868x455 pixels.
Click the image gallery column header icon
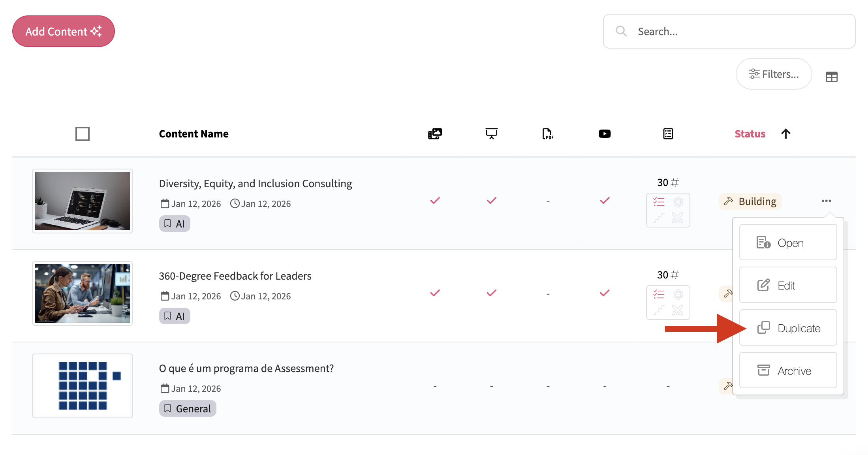point(435,134)
